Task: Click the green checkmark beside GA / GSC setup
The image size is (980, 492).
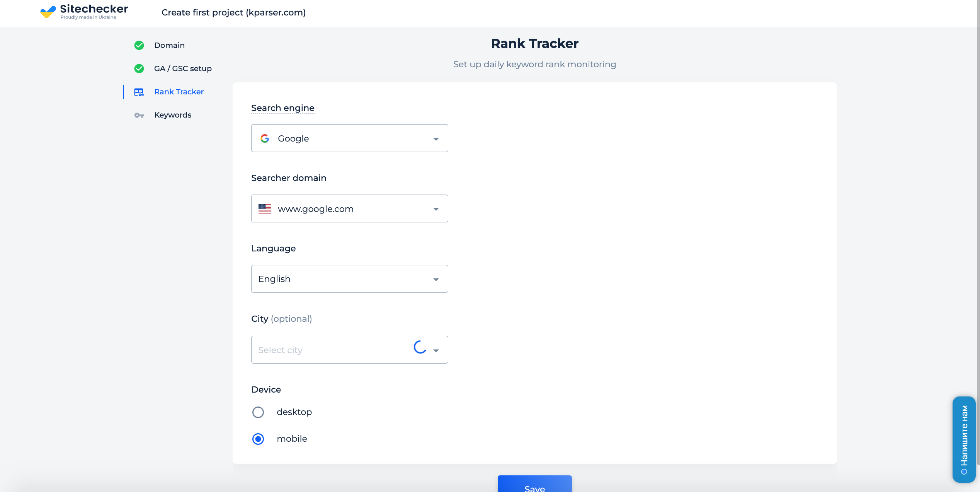Action: (x=139, y=68)
